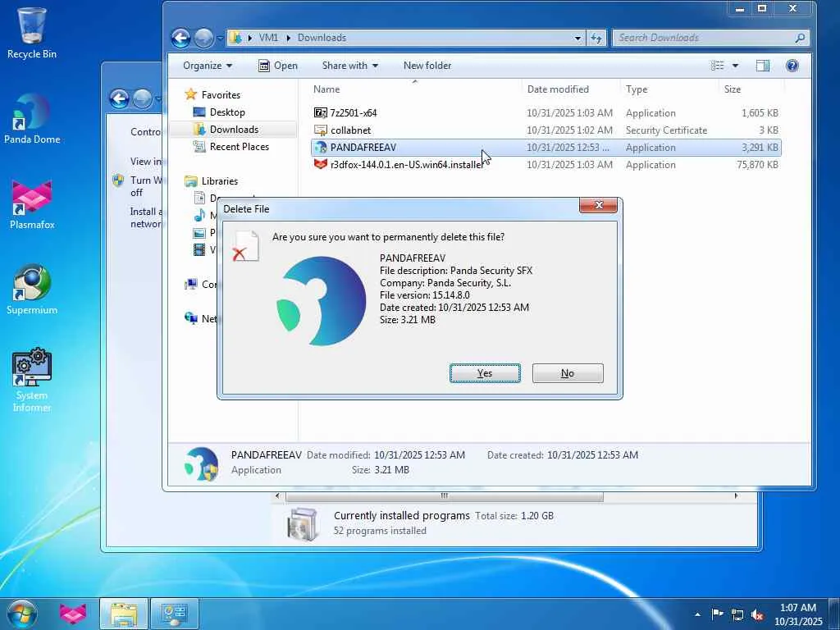Click the horizontal scrollbar in background window
Viewport: 840px width, 630px height.
point(444,496)
